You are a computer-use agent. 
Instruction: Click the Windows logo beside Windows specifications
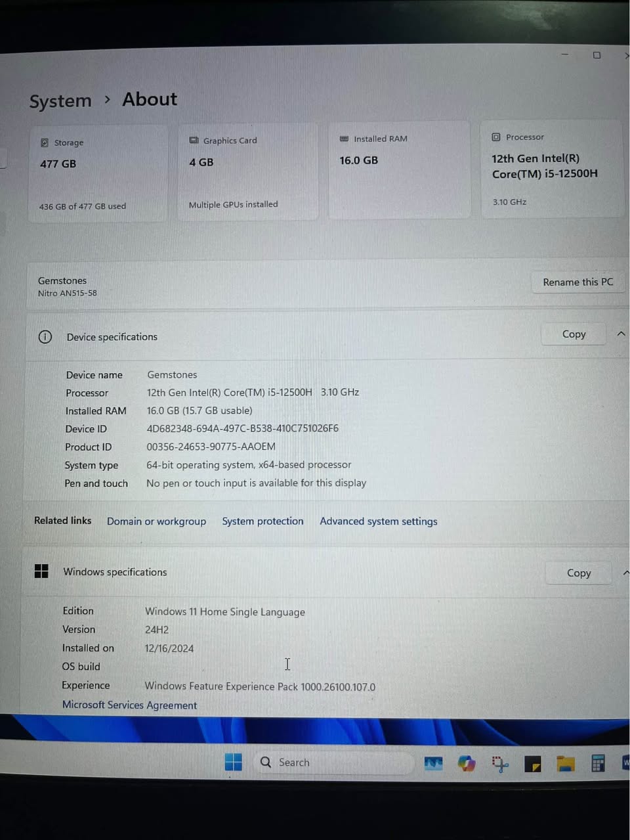pyautogui.click(x=41, y=571)
